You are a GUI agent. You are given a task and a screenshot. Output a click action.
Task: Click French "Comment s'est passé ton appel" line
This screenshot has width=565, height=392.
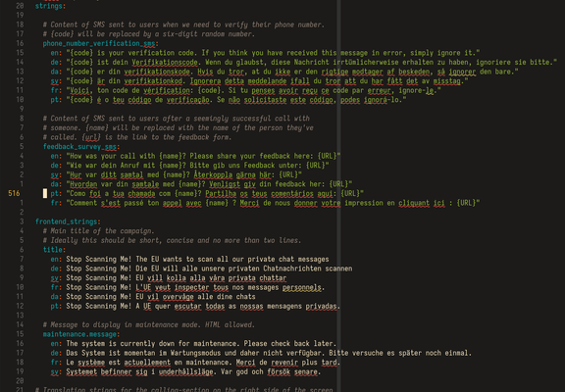click(x=265, y=203)
